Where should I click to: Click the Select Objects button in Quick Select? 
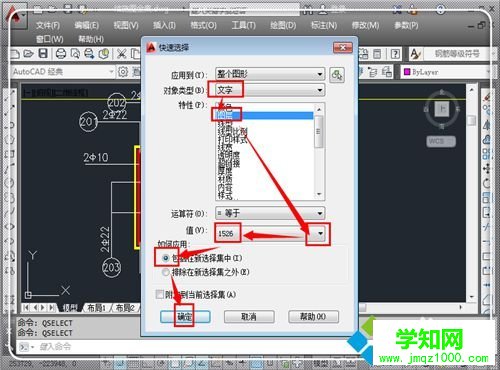pos(337,75)
